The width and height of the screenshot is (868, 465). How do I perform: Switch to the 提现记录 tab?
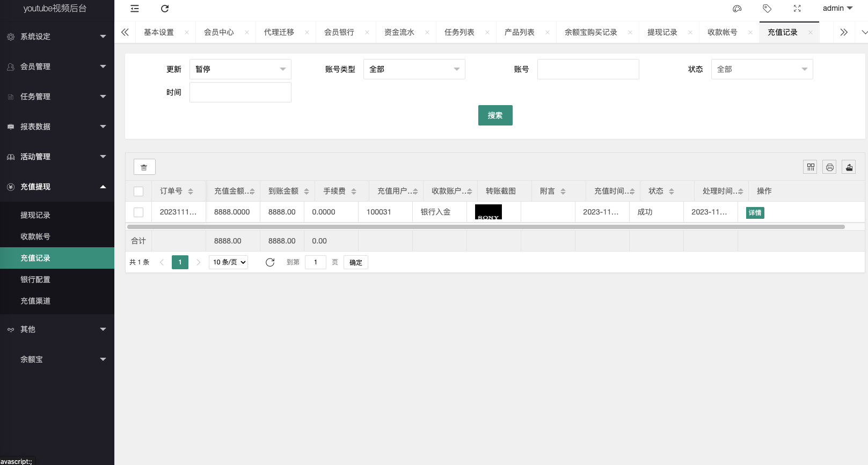pyautogui.click(x=662, y=32)
